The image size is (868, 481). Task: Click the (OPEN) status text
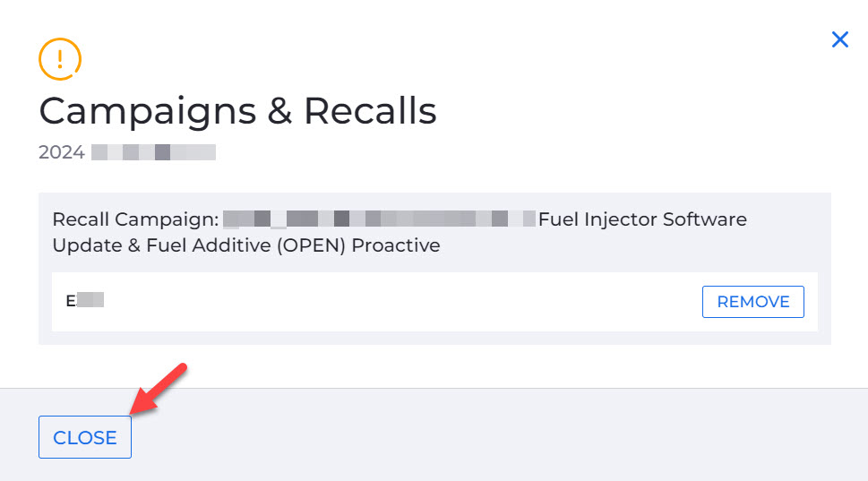[x=311, y=245]
